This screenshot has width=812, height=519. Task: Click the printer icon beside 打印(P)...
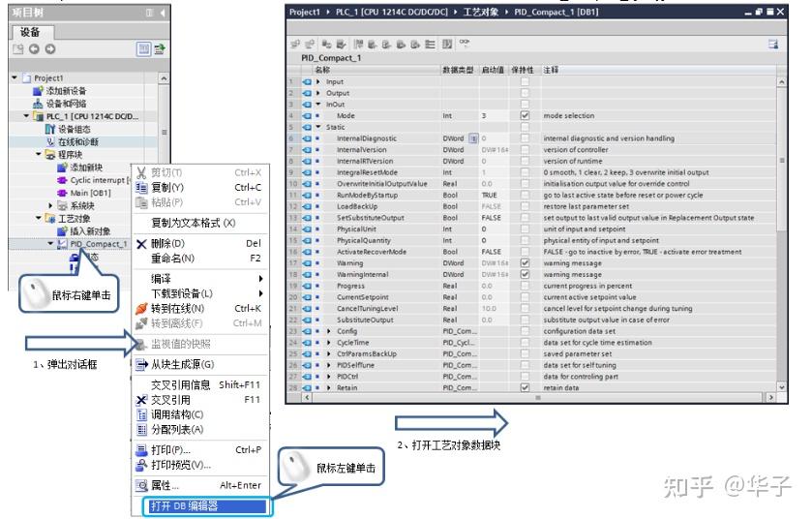[141, 450]
